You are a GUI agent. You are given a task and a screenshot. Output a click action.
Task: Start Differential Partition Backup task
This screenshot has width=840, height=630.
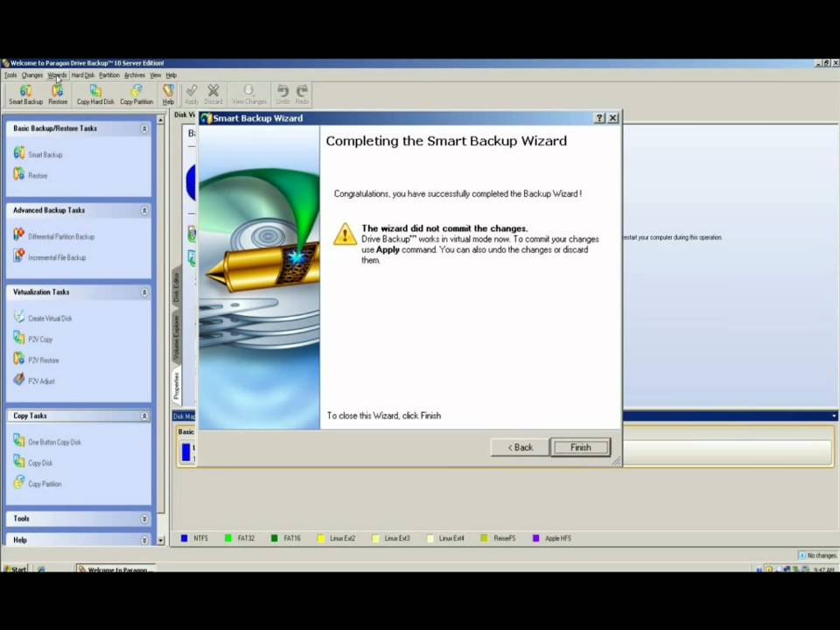click(53, 236)
